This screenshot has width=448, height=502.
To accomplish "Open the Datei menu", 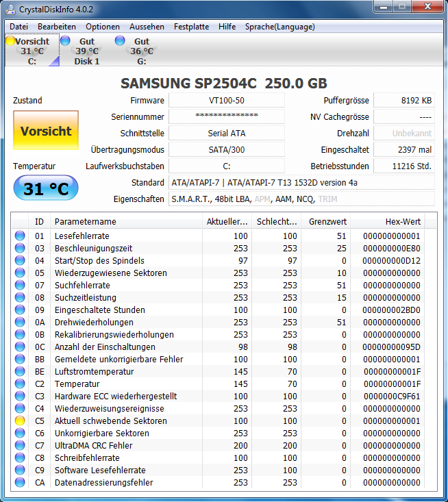I will pyautogui.click(x=18, y=27).
